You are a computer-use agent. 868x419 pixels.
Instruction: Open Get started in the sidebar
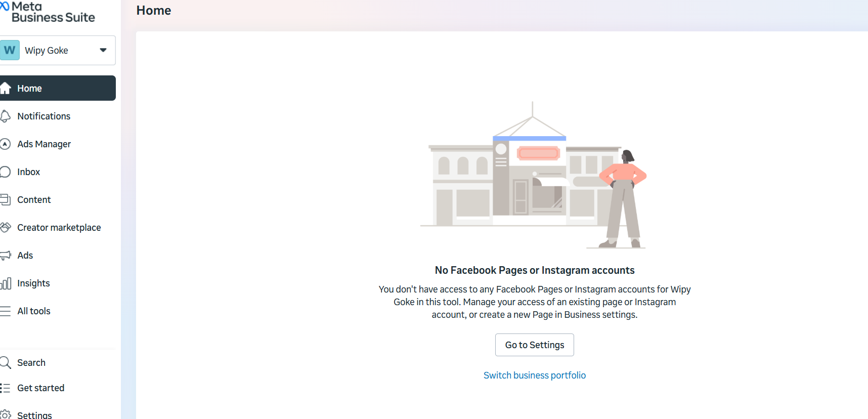pos(40,388)
